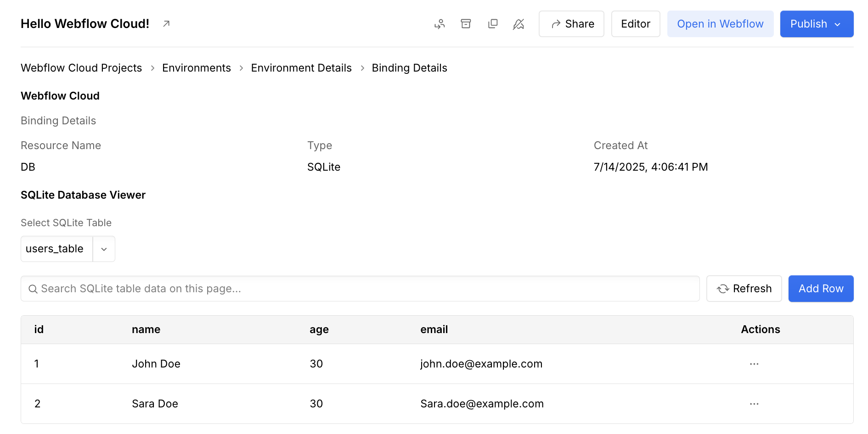
Task: Click age 30 in Sara Doe row
Action: click(x=316, y=404)
